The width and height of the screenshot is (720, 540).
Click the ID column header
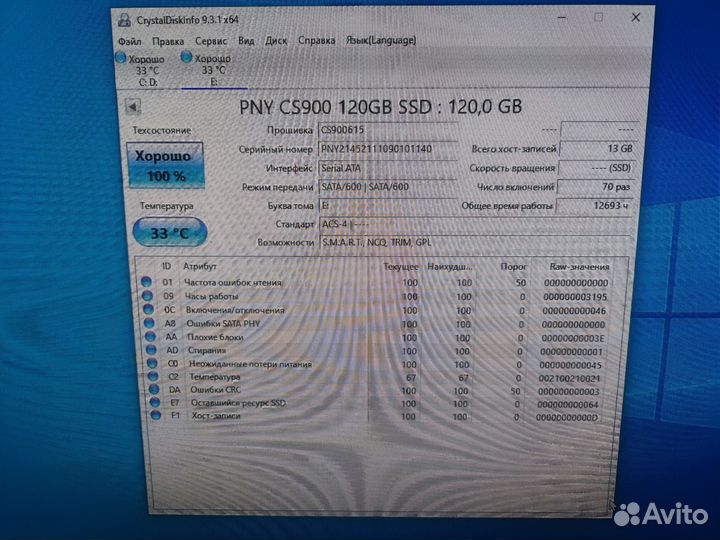coord(166,266)
